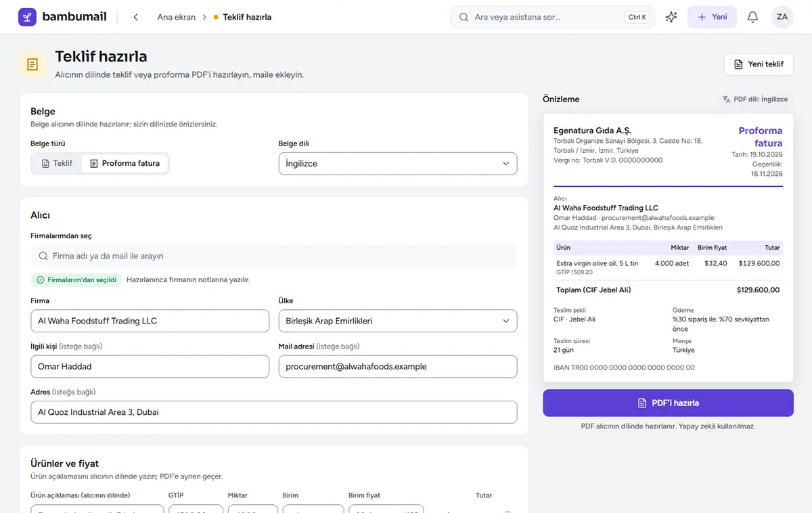Click the translate icon beside PDF dili
The image size is (812, 513).
pos(726,99)
